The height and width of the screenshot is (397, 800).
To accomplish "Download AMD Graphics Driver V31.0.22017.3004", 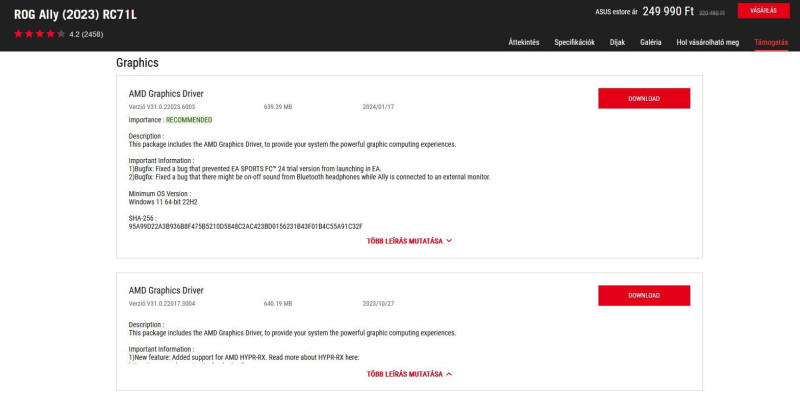I will coord(644,295).
